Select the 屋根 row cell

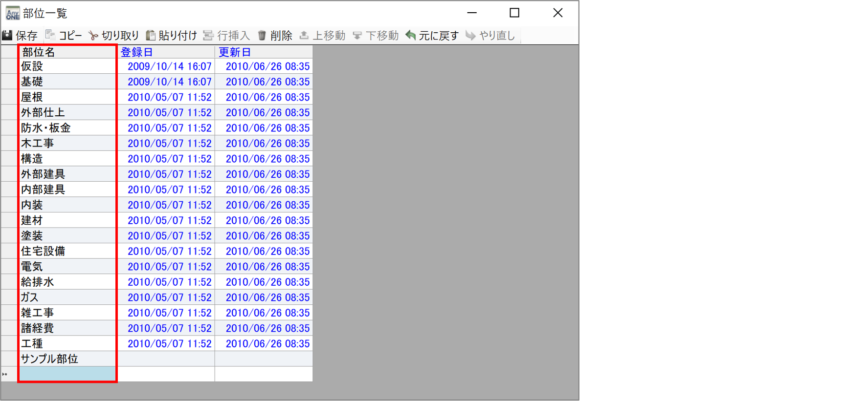(x=67, y=97)
